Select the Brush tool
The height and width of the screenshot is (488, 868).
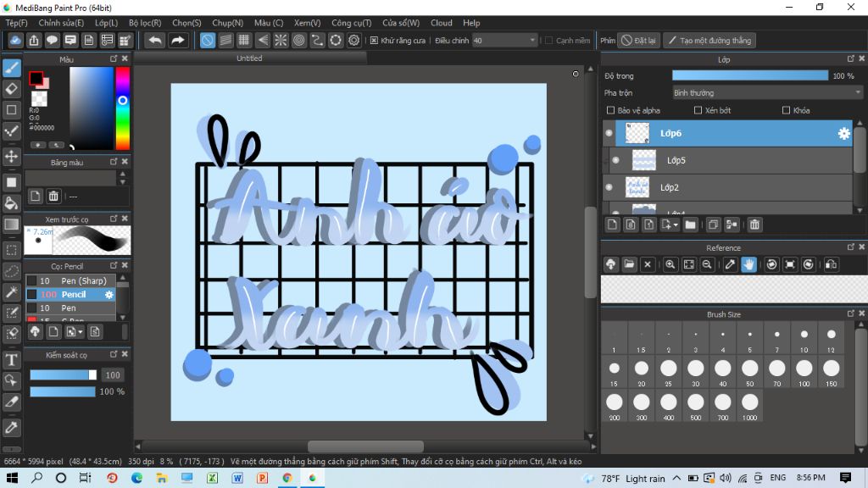tap(12, 68)
